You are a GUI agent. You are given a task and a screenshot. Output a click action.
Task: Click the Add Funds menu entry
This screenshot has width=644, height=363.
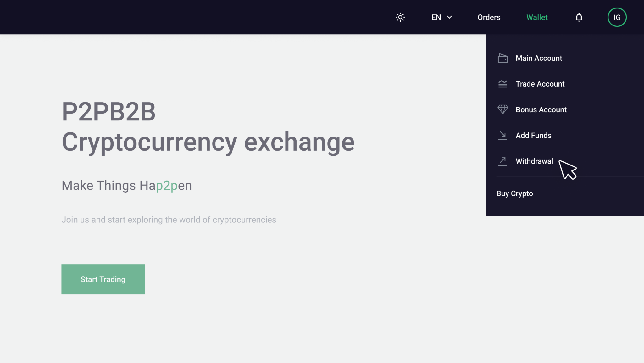(x=533, y=136)
